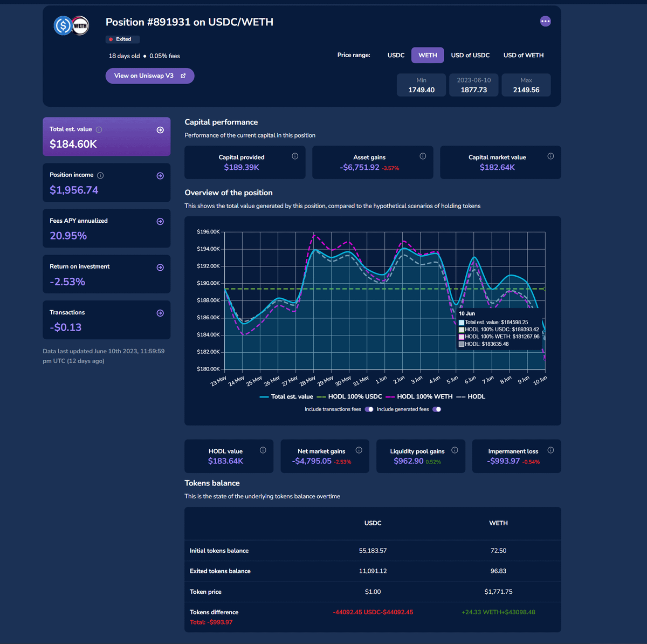This screenshot has width=647, height=644.
Task: Select the USD of USDC option
Action: point(470,55)
